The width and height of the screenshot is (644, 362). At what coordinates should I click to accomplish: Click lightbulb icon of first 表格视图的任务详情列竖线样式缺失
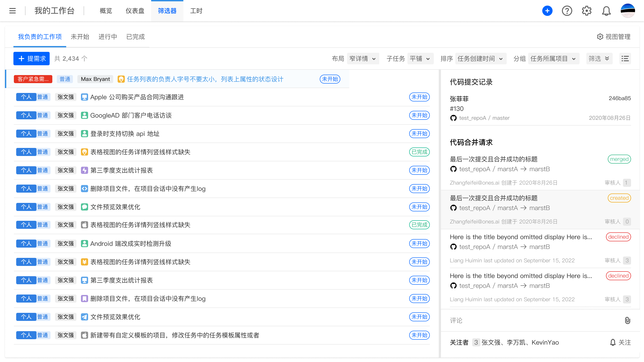tap(85, 152)
